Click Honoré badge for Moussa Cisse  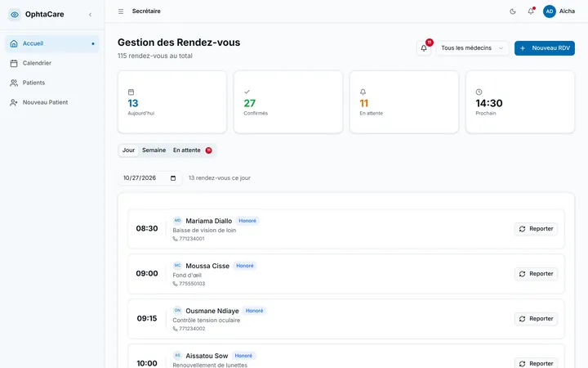245,266
